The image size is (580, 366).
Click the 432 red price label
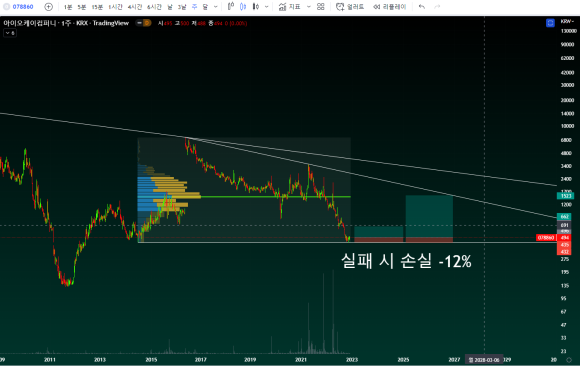(564, 252)
